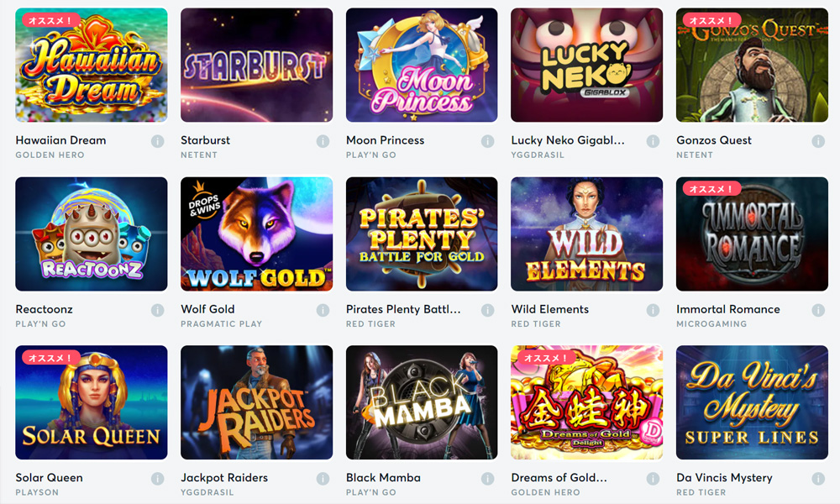Click the Starburst info icon
This screenshot has width=840, height=504.
point(323,141)
